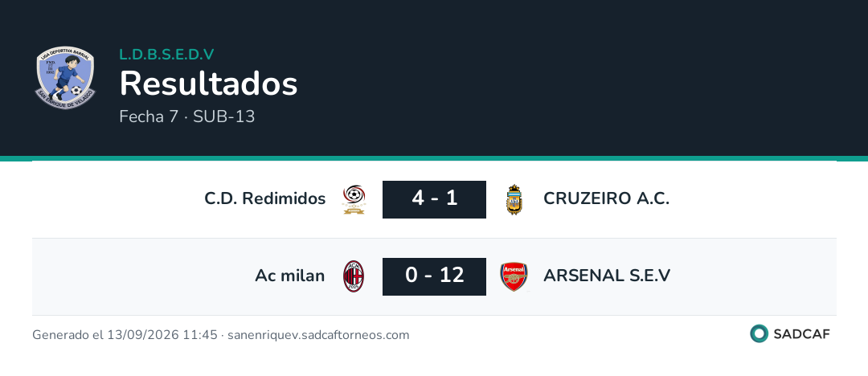
Task: Click the Resultados heading
Action: coord(209,84)
